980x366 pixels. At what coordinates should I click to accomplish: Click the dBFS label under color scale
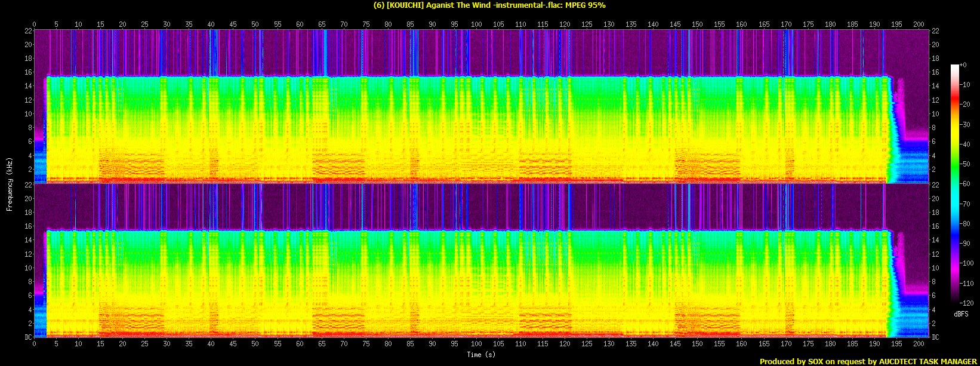tap(961, 313)
